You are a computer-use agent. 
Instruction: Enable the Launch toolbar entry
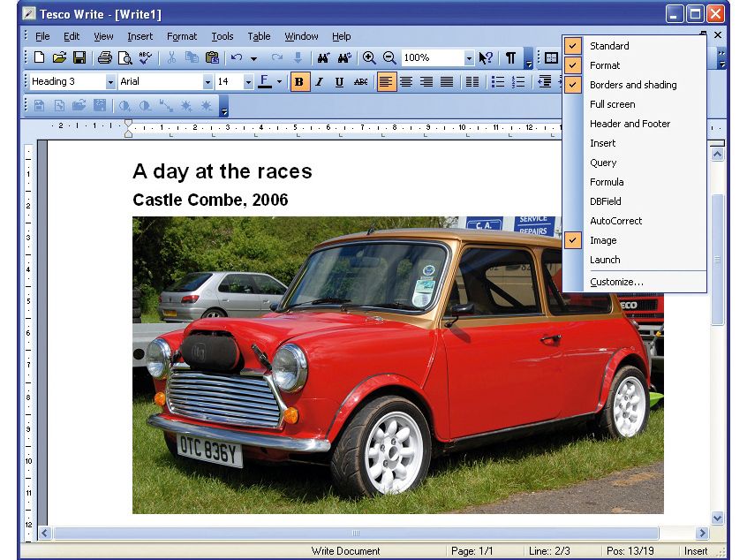pyautogui.click(x=605, y=261)
